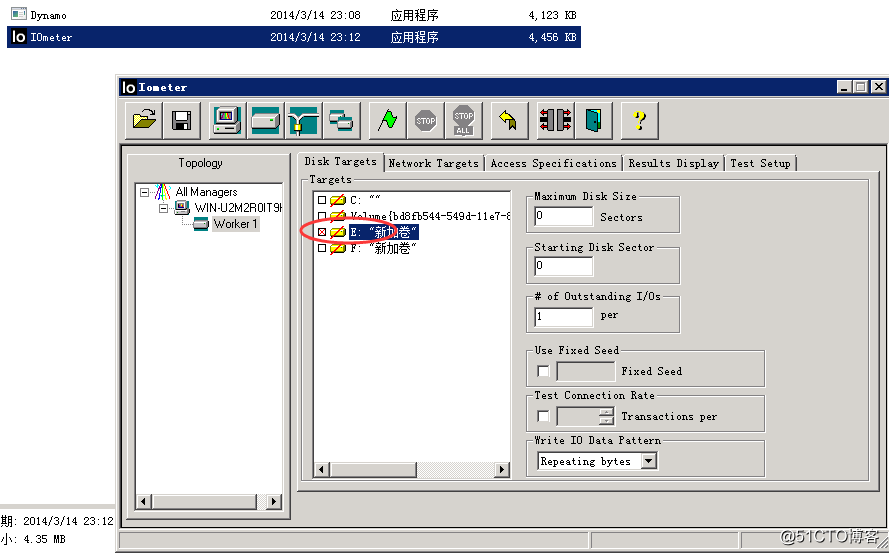This screenshot has height=555, width=889.
Task: Click the F: drive target icon
Action: tap(338, 248)
